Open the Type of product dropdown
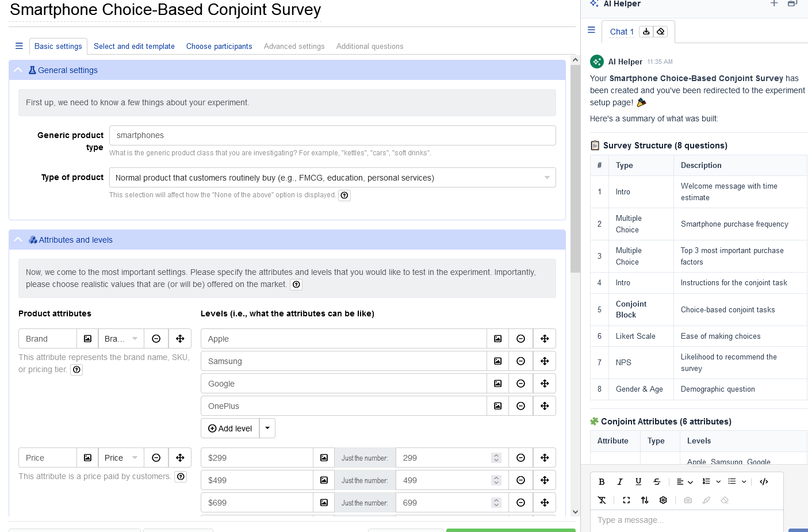This screenshot has height=532, width=808. [332, 178]
